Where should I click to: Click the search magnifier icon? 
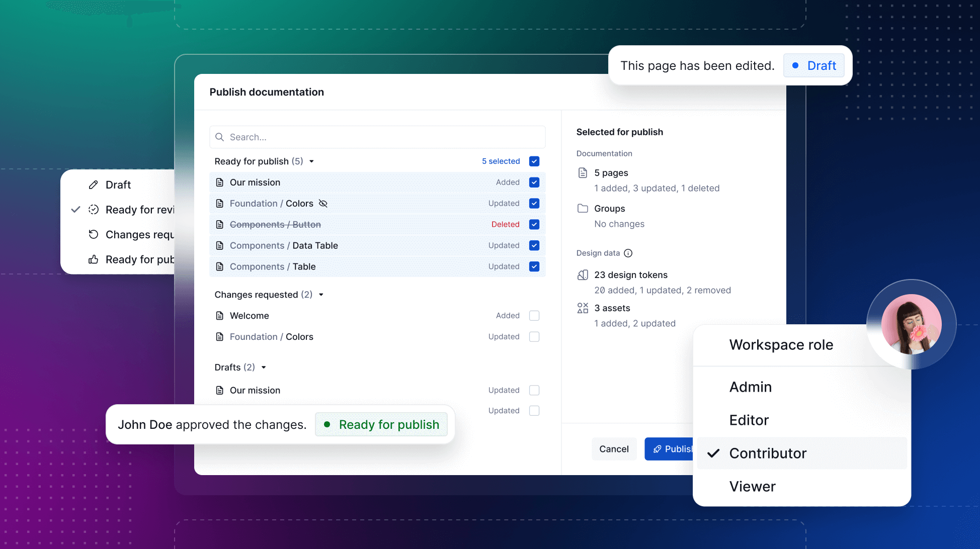(x=219, y=137)
